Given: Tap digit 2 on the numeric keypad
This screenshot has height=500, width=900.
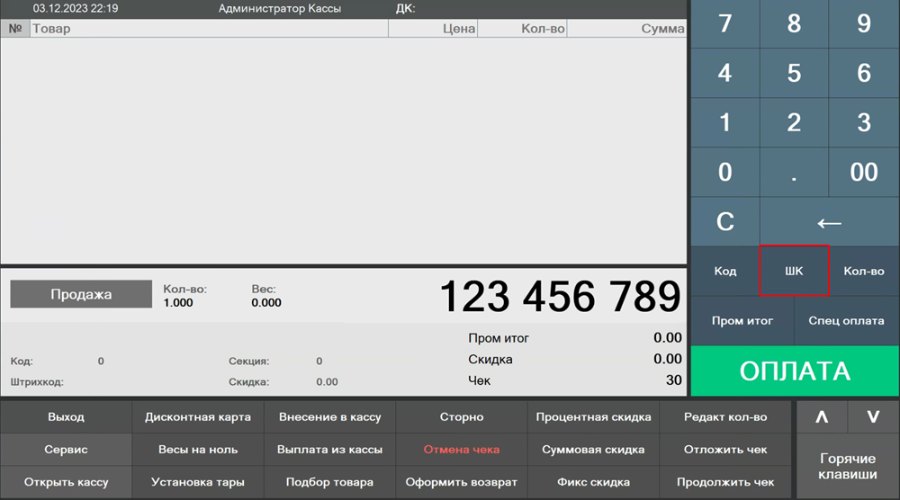Looking at the screenshot, I should (794, 122).
